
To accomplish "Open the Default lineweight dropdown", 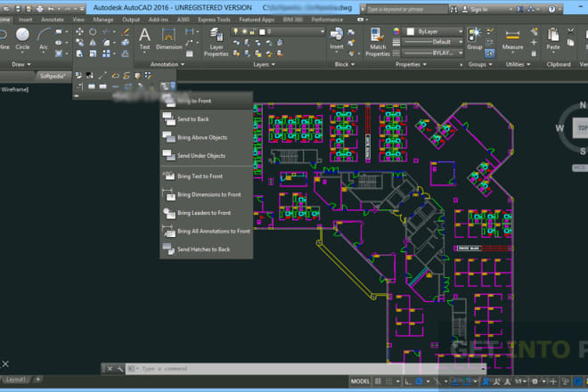I will pyautogui.click(x=433, y=42).
